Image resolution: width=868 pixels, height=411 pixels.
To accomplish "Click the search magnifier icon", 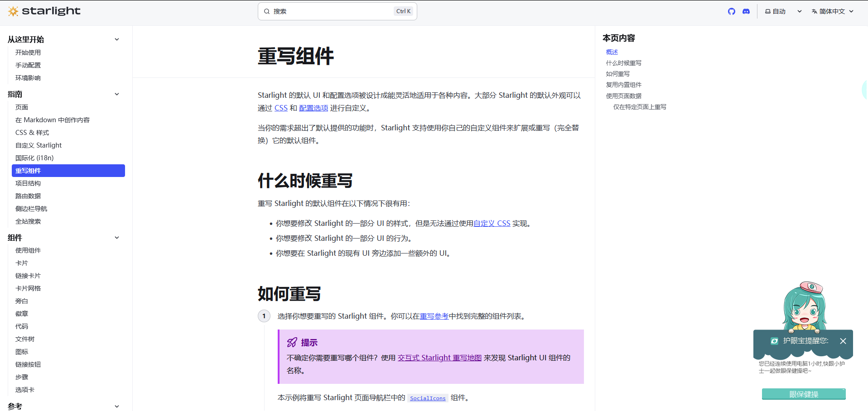I will pyautogui.click(x=267, y=11).
